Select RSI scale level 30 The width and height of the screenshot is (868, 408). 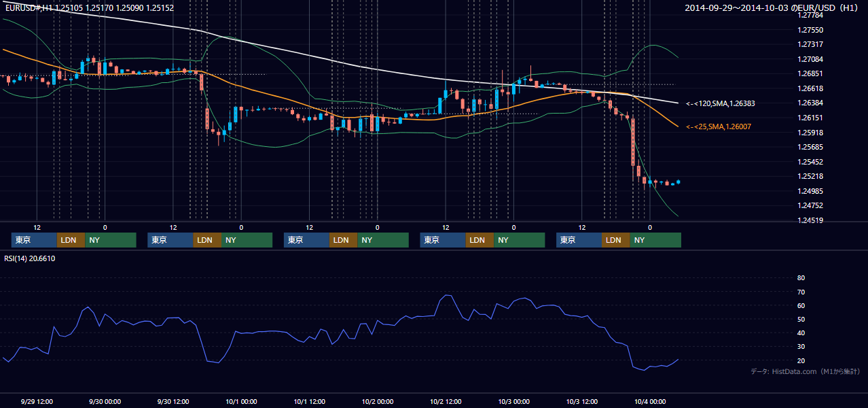[801, 346]
